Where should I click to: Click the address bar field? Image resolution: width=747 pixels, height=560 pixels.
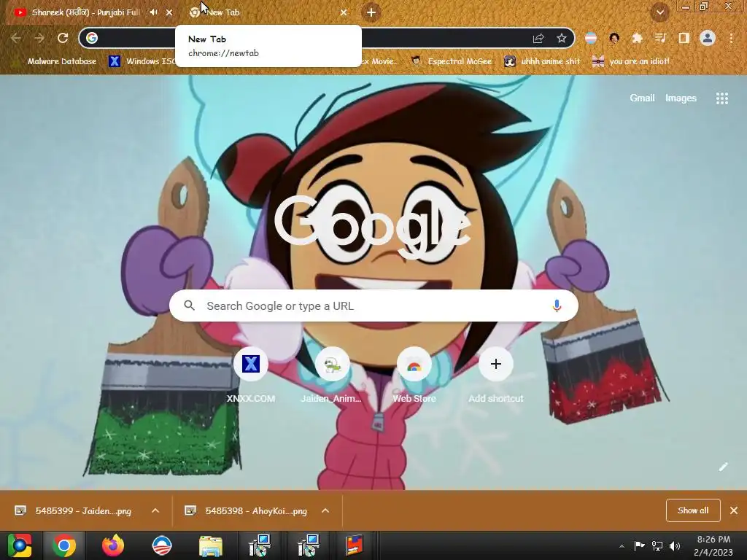click(x=327, y=38)
